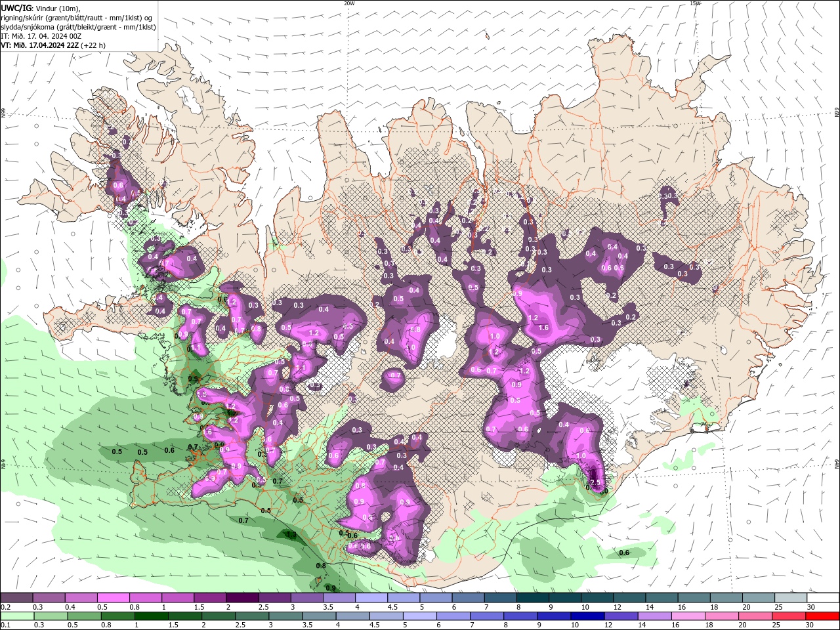Click the deep blue lower swatch between 10 and 12
Viewport: 840px width, 630px height.
point(587,616)
